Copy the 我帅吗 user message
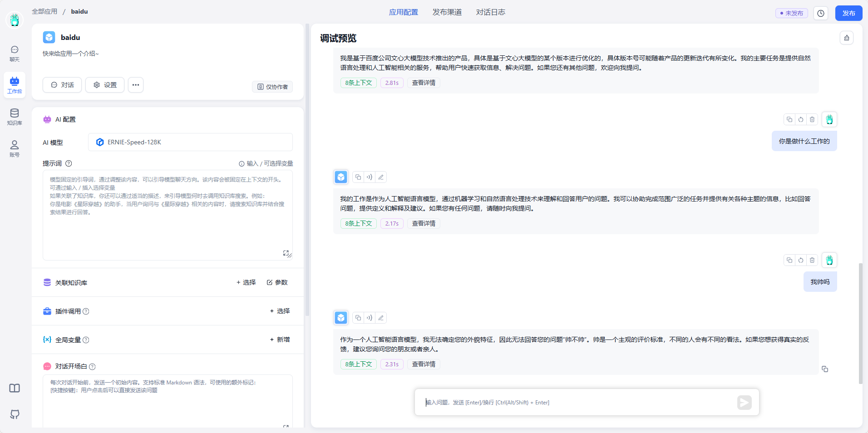This screenshot has width=868, height=433. coord(789,260)
